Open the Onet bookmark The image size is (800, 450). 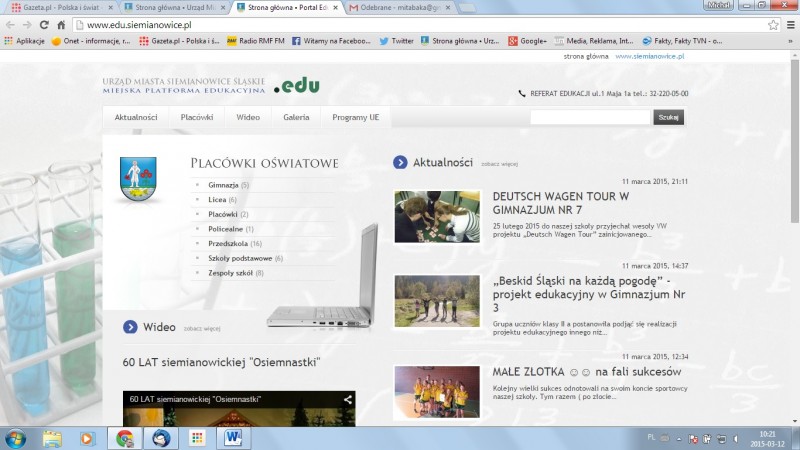pyautogui.click(x=91, y=41)
